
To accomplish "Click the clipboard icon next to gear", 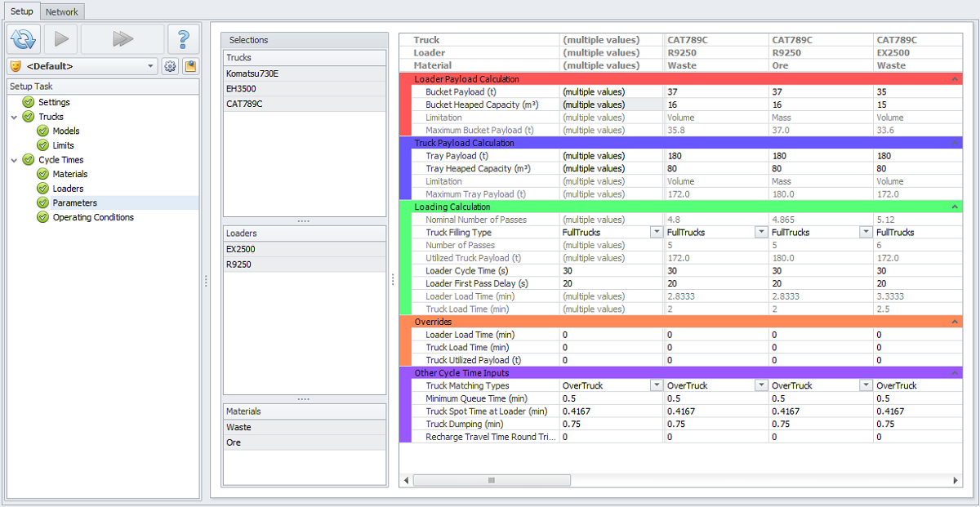I will click(189, 66).
